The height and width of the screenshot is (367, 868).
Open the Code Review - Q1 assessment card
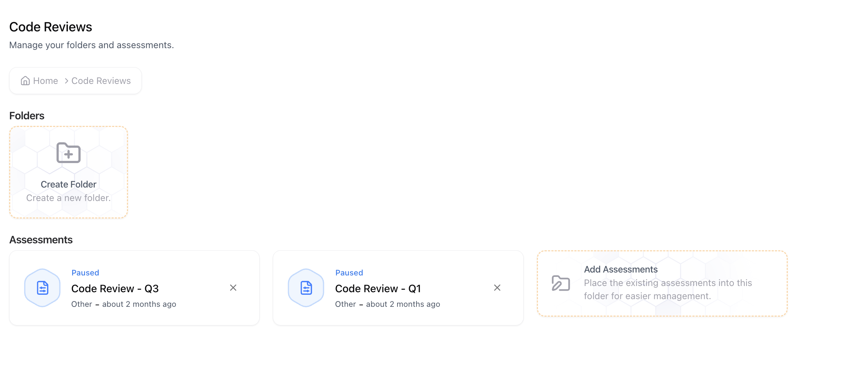(398, 288)
